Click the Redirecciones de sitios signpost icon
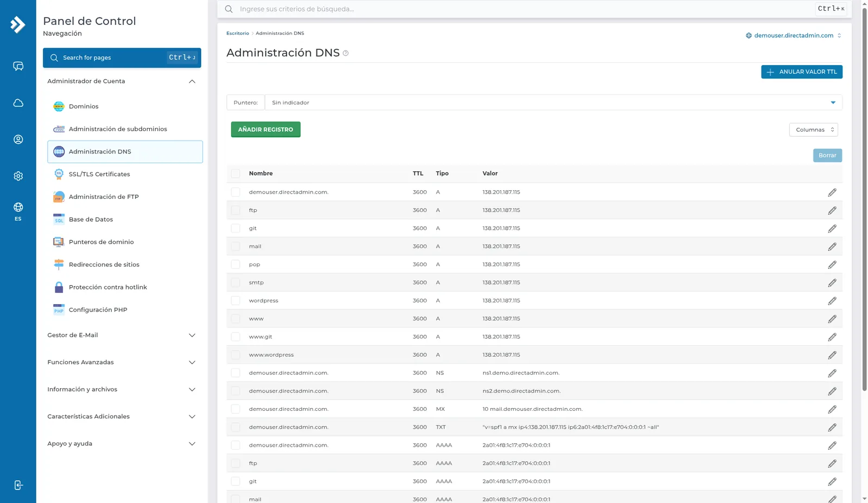The height and width of the screenshot is (503, 868). 59,265
